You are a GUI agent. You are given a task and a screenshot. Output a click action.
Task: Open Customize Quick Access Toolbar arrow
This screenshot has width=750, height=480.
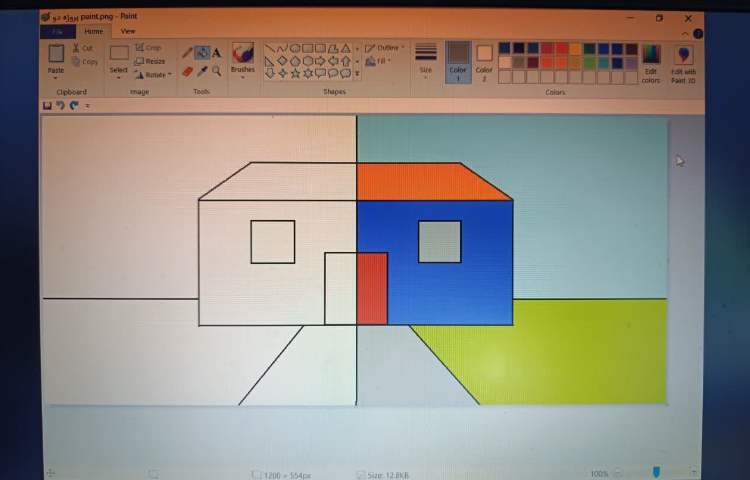point(87,106)
